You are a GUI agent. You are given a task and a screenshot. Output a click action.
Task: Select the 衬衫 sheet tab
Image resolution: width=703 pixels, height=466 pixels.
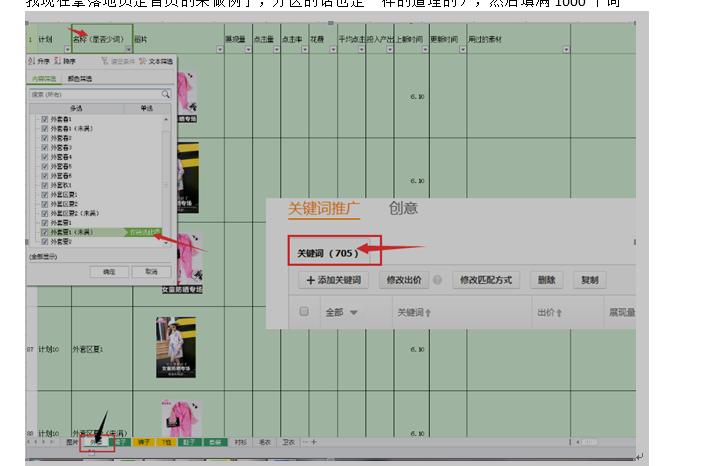coord(241,442)
